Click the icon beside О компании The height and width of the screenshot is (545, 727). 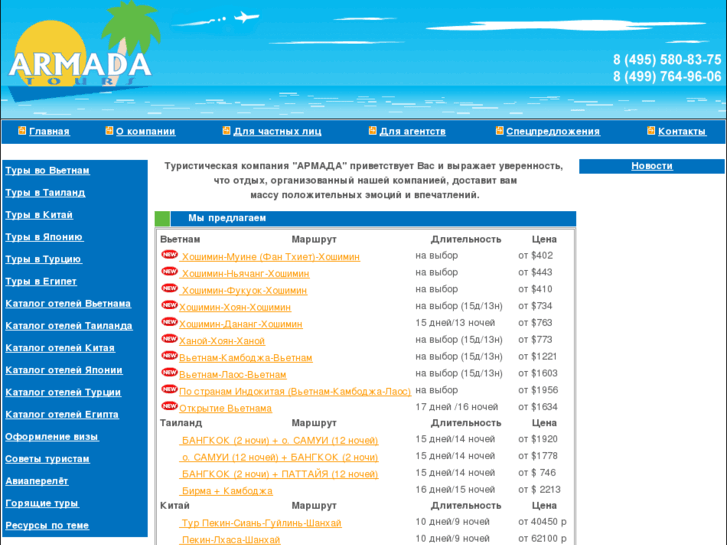pyautogui.click(x=109, y=131)
